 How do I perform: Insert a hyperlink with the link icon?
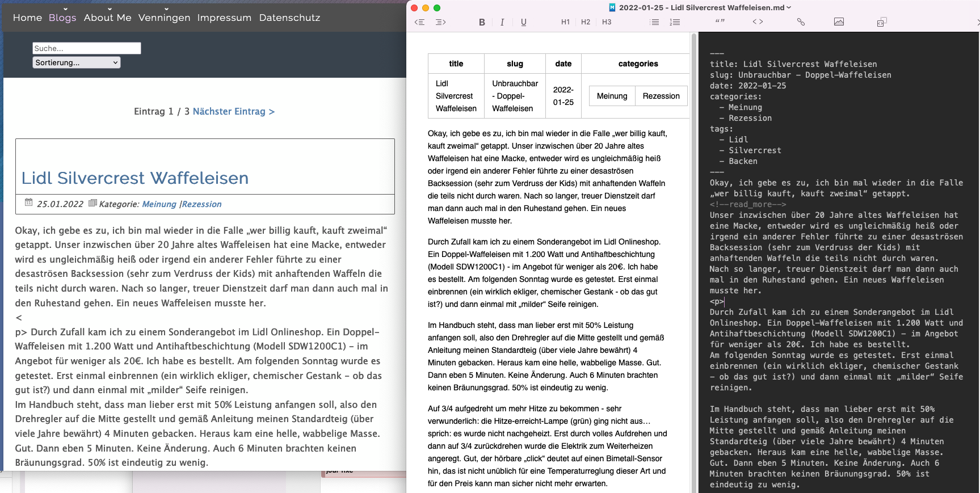coord(801,22)
